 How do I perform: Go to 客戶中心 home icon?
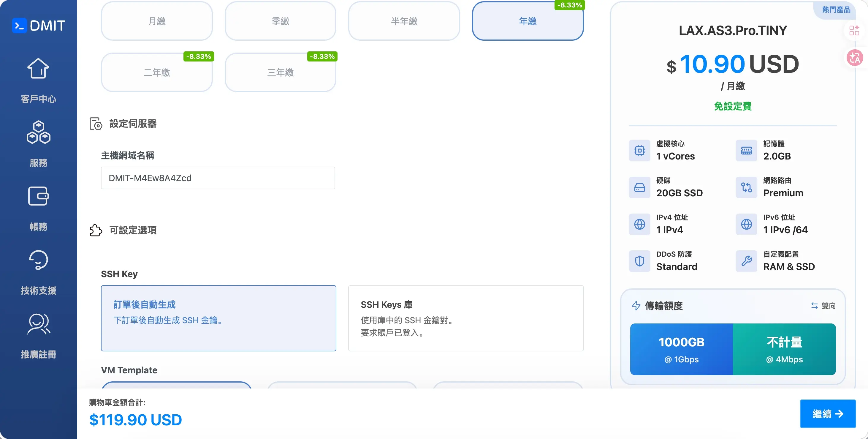(38, 68)
